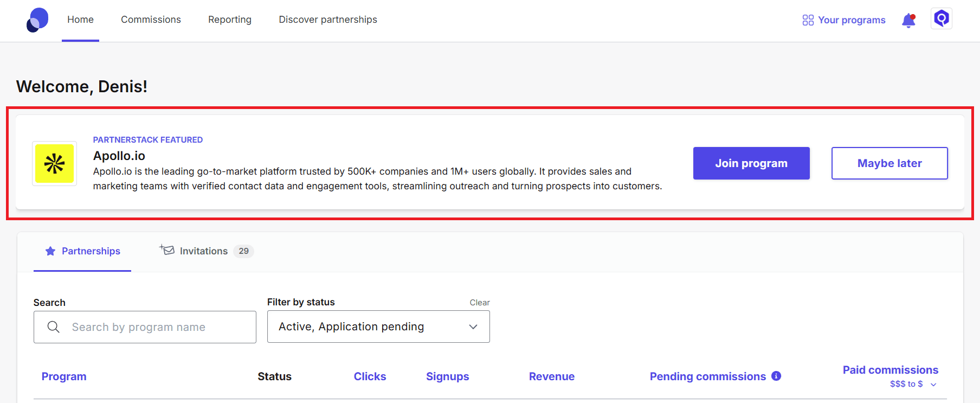
Task: Open the Reporting menu item
Action: (230, 20)
